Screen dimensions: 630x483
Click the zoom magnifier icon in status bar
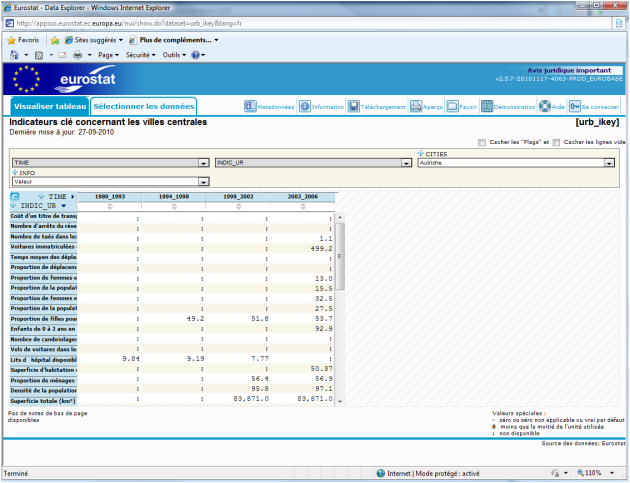pos(580,473)
